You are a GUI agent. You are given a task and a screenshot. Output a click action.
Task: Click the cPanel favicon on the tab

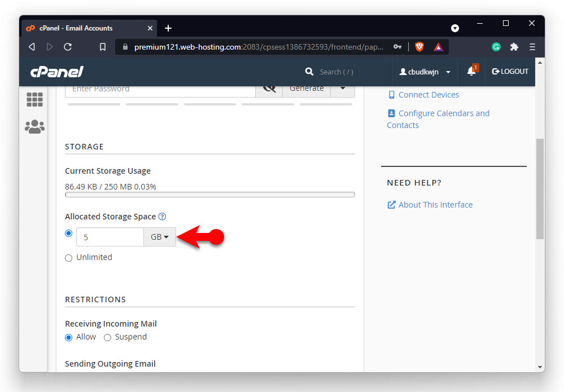[x=30, y=28]
